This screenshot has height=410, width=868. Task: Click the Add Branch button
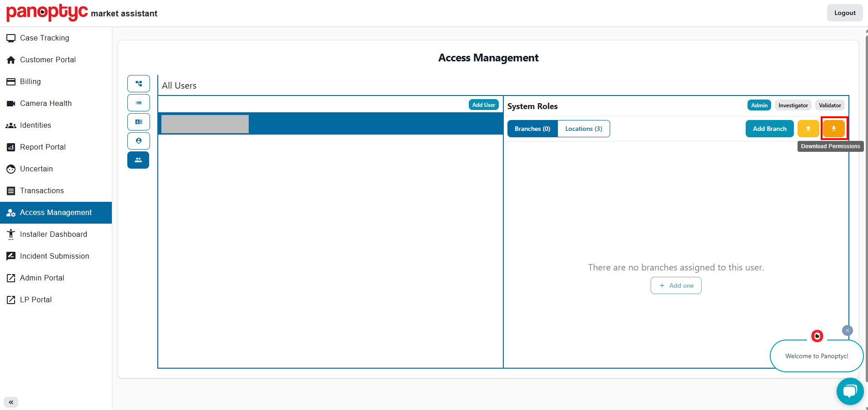click(769, 128)
